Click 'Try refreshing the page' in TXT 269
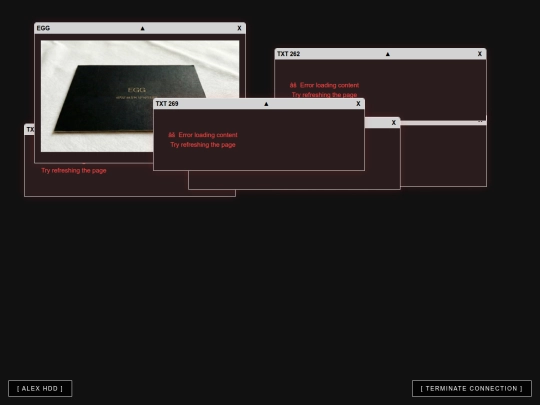 click(203, 145)
